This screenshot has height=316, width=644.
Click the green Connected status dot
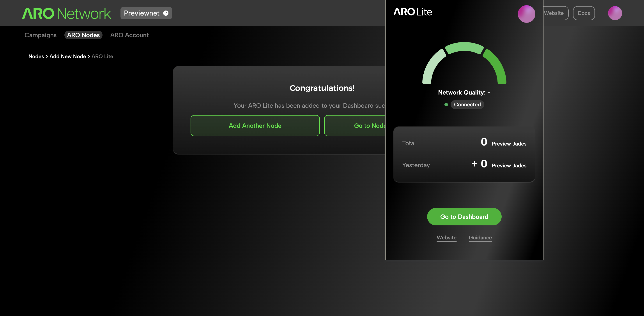pyautogui.click(x=446, y=105)
